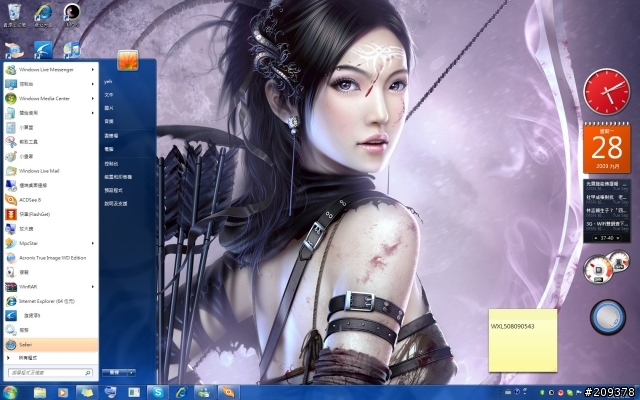Open the gear-icon entry above Safari
This screenshot has width=640, height=400.
(51, 330)
